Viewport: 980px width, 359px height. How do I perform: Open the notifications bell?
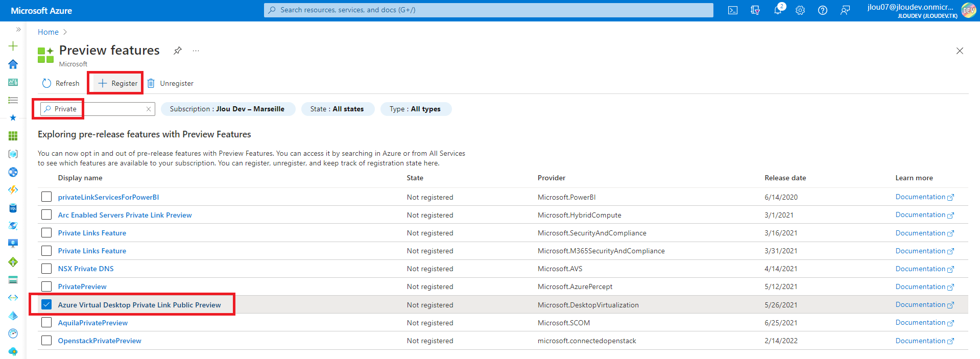point(778,10)
